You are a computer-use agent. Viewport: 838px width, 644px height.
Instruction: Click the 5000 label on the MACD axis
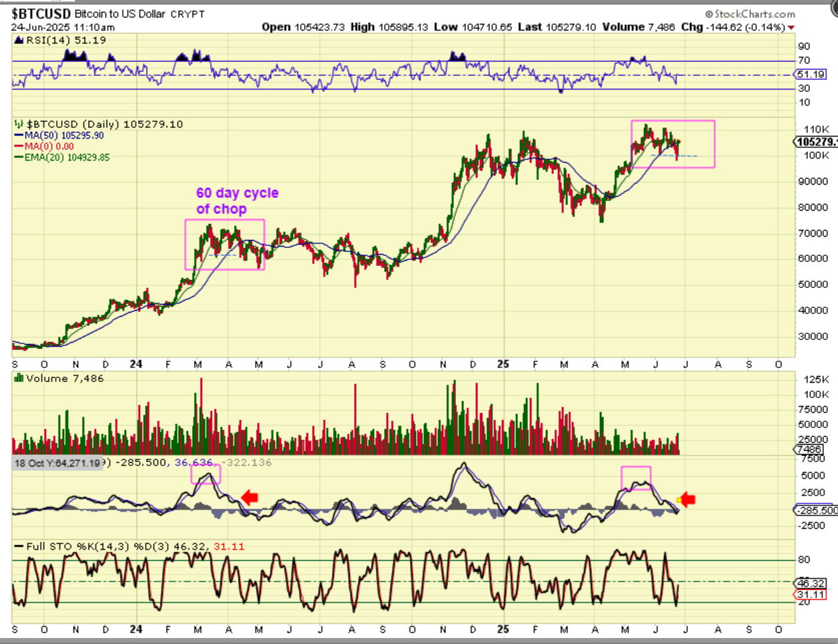[x=813, y=476]
